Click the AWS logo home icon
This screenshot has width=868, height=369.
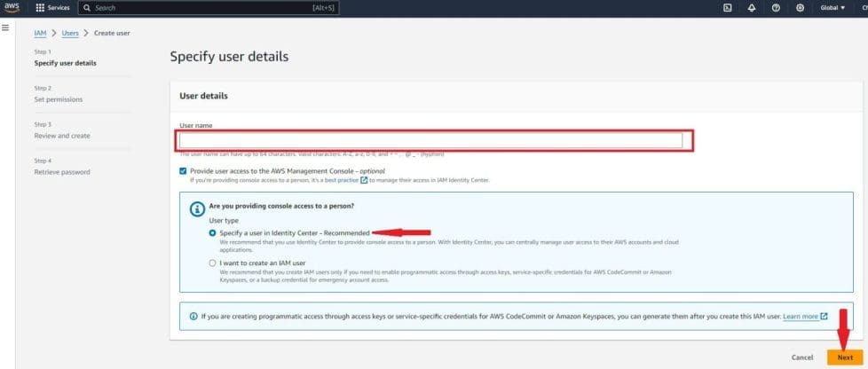click(13, 8)
